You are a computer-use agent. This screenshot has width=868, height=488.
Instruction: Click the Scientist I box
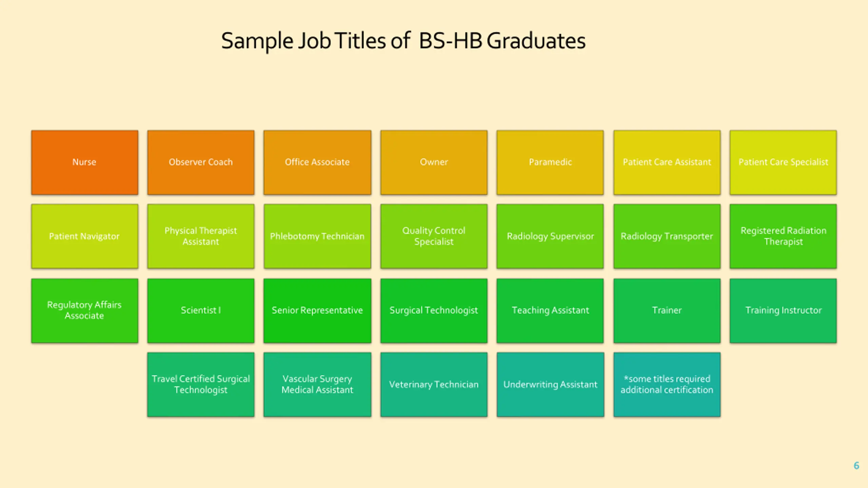click(201, 310)
